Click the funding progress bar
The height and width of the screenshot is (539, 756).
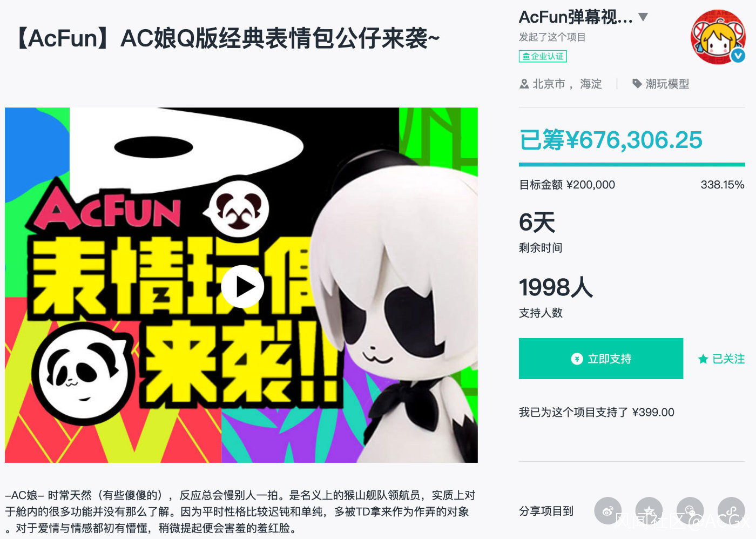[x=632, y=164]
